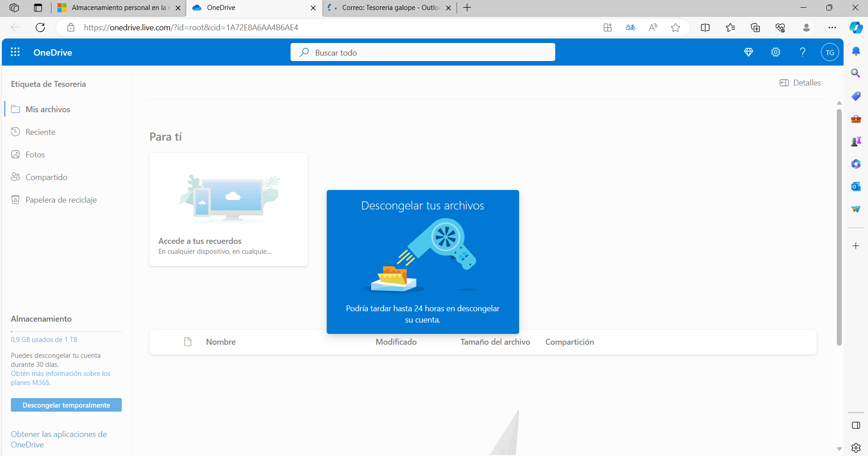868x456 pixels.
Task: Open the tab actions menu
Action: click(38, 8)
